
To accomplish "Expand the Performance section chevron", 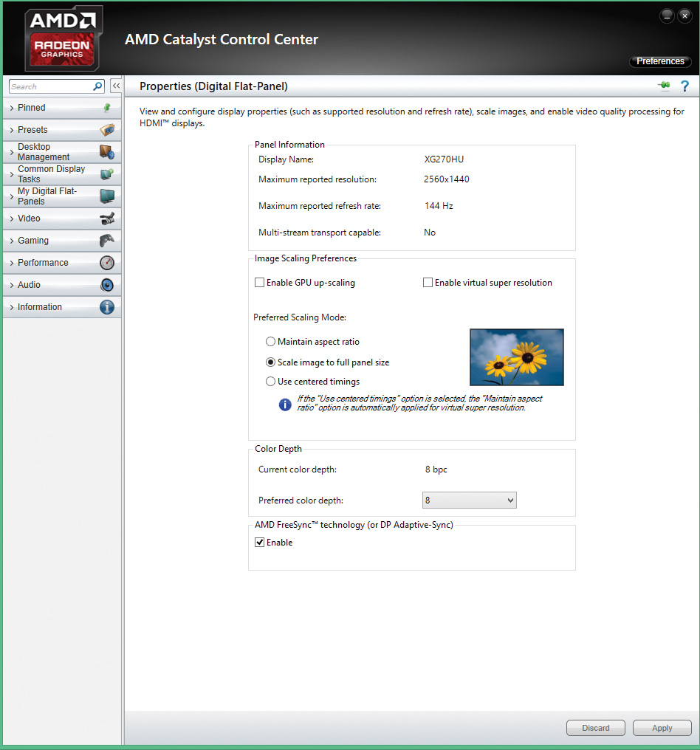I will point(12,263).
